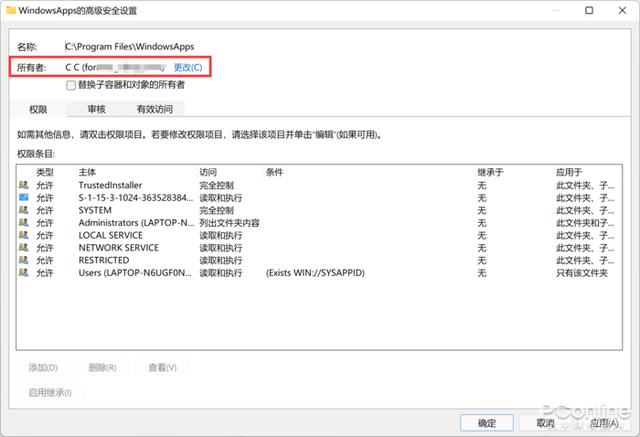The height and width of the screenshot is (437, 640).
Task: Sort by the 主体 column header
Action: tap(87, 173)
